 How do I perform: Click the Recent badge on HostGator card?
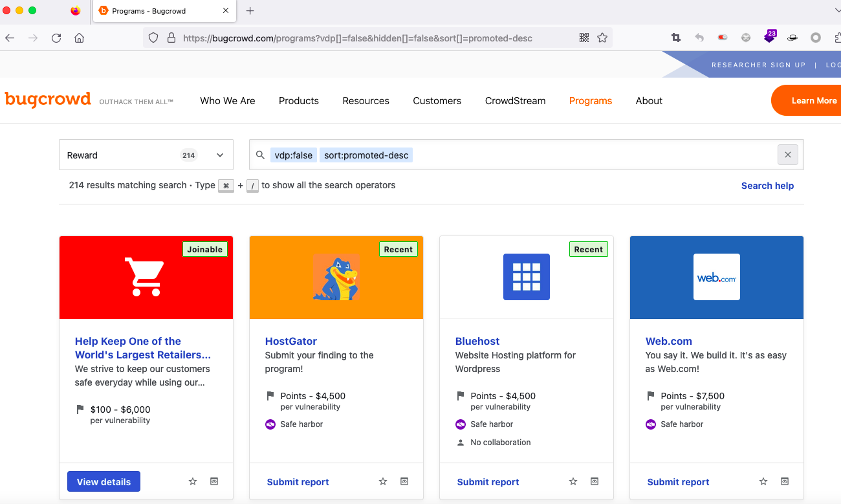tap(399, 249)
